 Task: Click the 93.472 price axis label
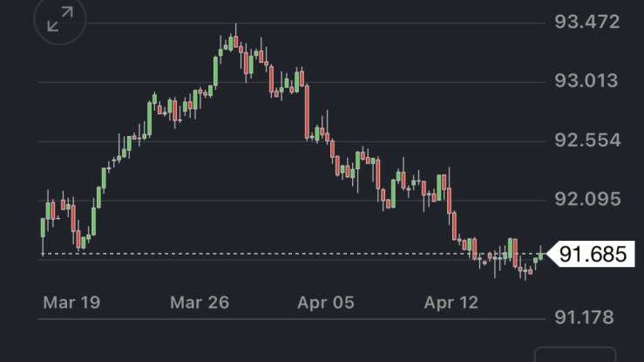(586, 22)
